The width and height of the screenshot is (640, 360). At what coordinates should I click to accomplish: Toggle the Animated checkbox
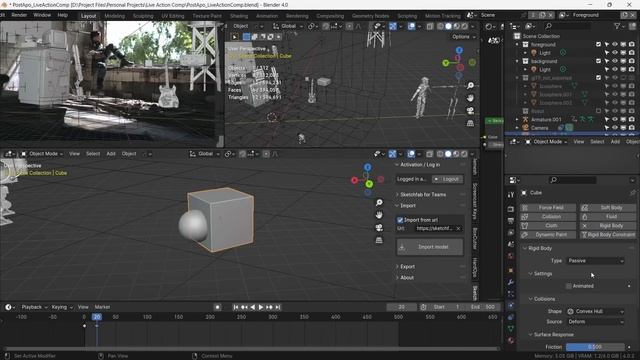569,286
